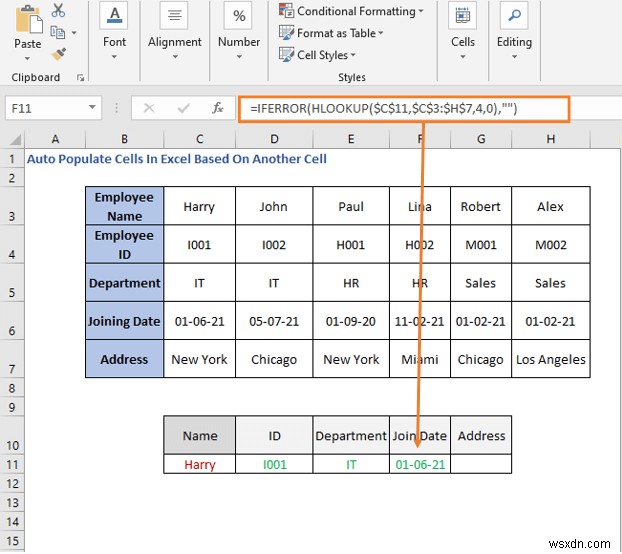Expand the Alignment group arrow
The width and height of the screenshot is (622, 554).
pyautogui.click(x=175, y=57)
